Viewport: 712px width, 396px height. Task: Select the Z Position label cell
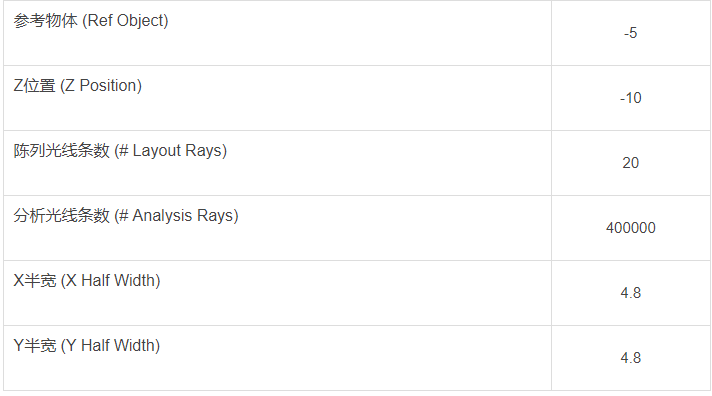(x=277, y=98)
